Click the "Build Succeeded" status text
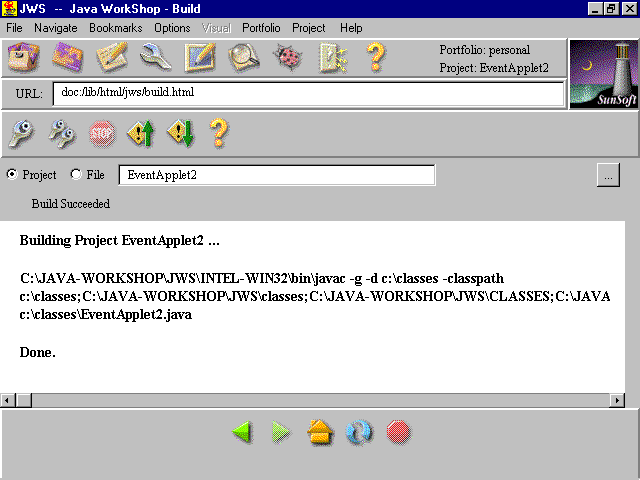This screenshot has height=480, width=640. pos(71,204)
